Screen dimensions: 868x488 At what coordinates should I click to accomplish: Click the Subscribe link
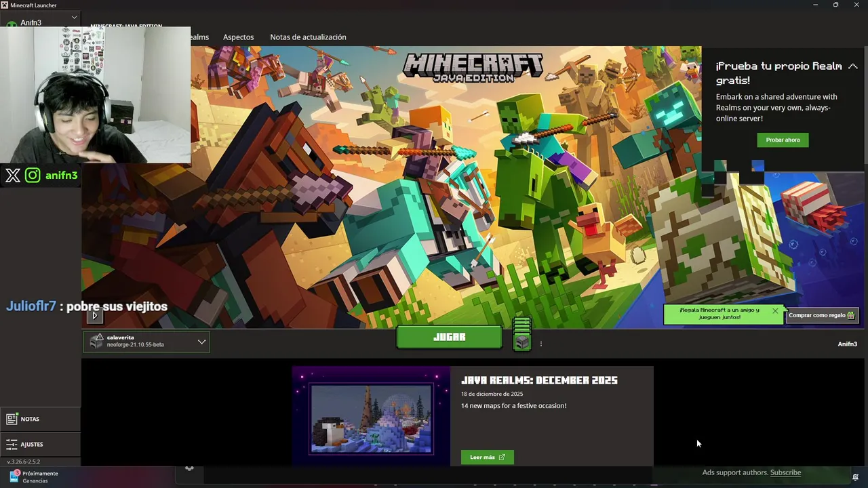tap(785, 472)
